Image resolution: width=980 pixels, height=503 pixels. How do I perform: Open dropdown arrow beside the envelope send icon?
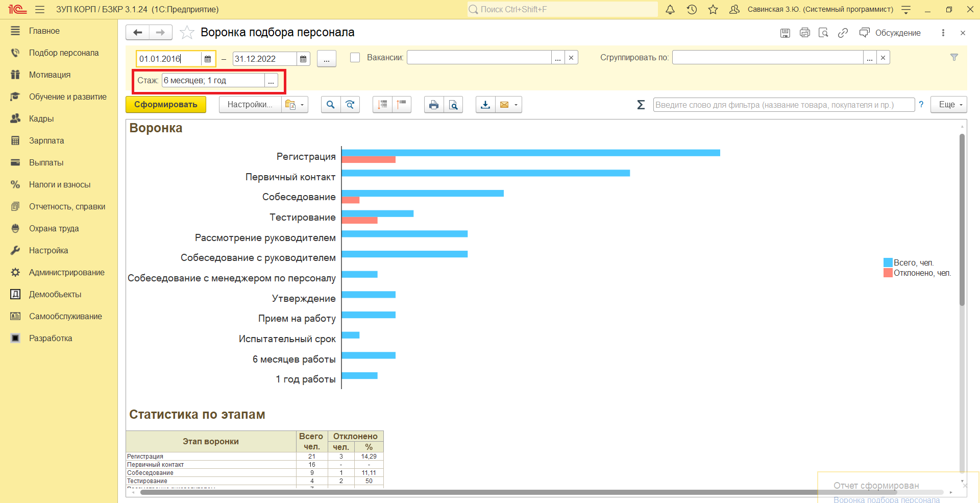516,105
